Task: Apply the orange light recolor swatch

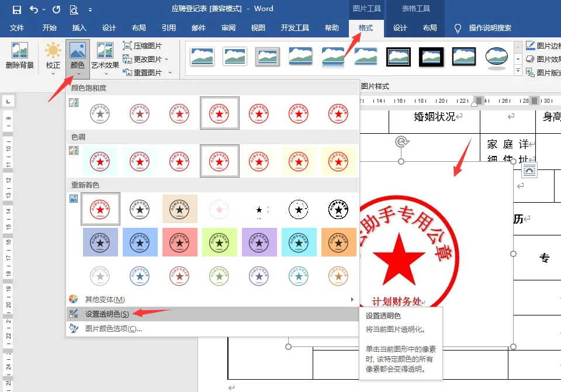Action: point(338,276)
